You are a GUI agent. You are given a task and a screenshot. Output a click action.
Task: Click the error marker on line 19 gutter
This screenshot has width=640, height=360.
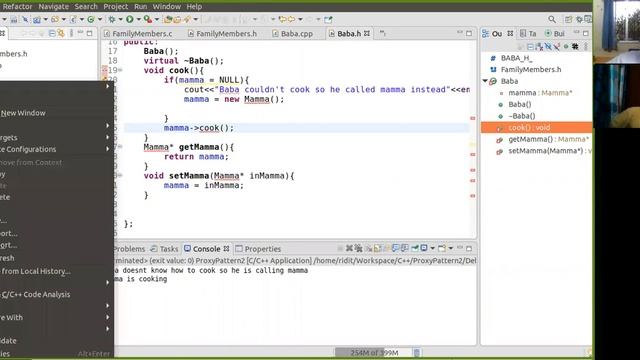(104, 70)
